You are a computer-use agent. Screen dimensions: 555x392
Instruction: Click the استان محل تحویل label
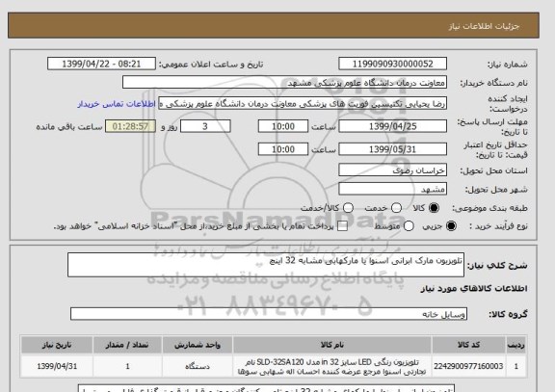point(493,170)
